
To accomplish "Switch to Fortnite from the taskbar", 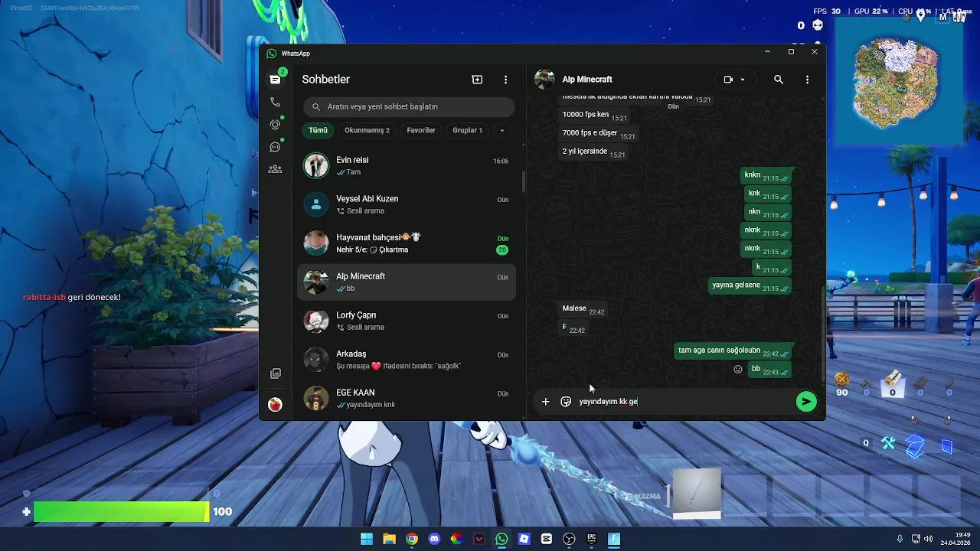I will coord(614,539).
